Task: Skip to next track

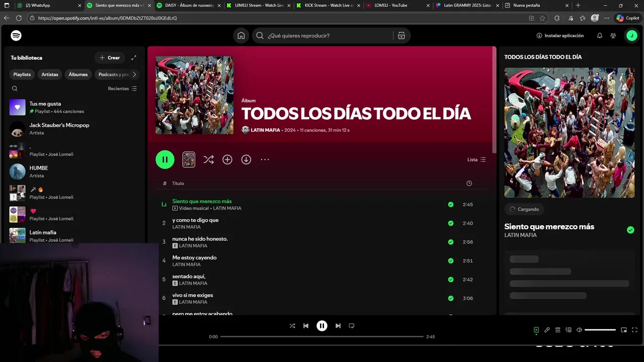Action: [x=338, y=326]
